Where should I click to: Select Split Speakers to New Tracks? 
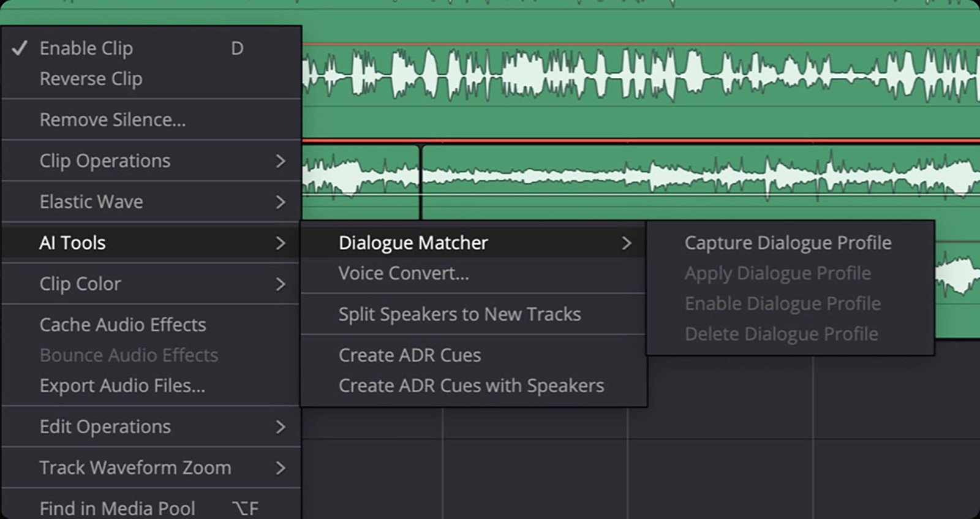[x=459, y=314]
